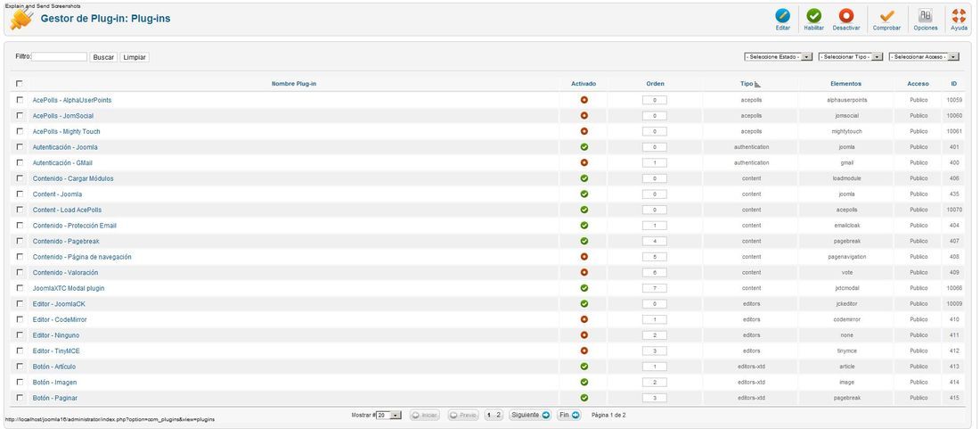This screenshot has width=980, height=429.
Task: Toggle activated icon for Editor - JoomlaCK
Action: click(x=584, y=304)
